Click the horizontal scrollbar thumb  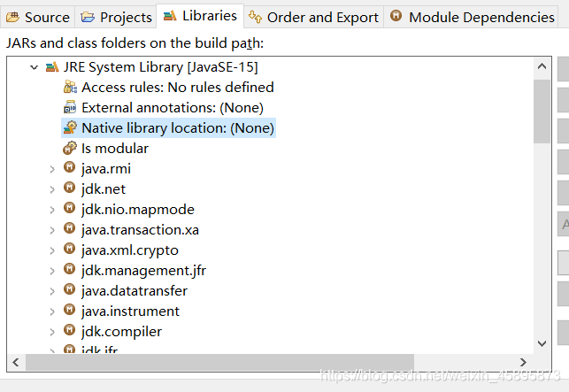[219, 362]
